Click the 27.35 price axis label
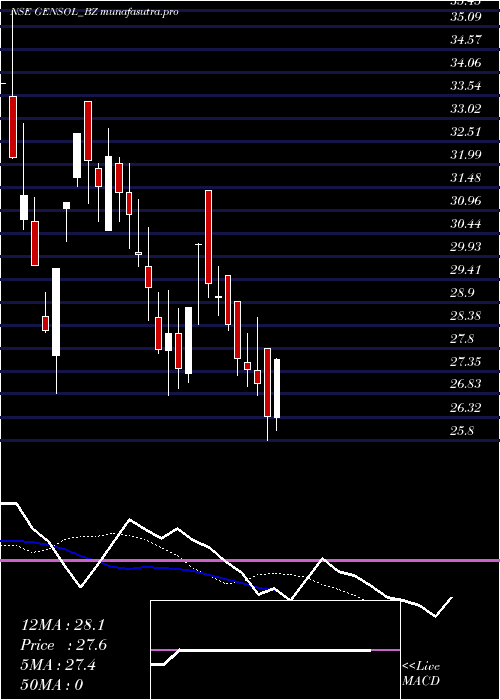Image resolution: width=500 pixels, height=700 pixels. click(x=466, y=362)
